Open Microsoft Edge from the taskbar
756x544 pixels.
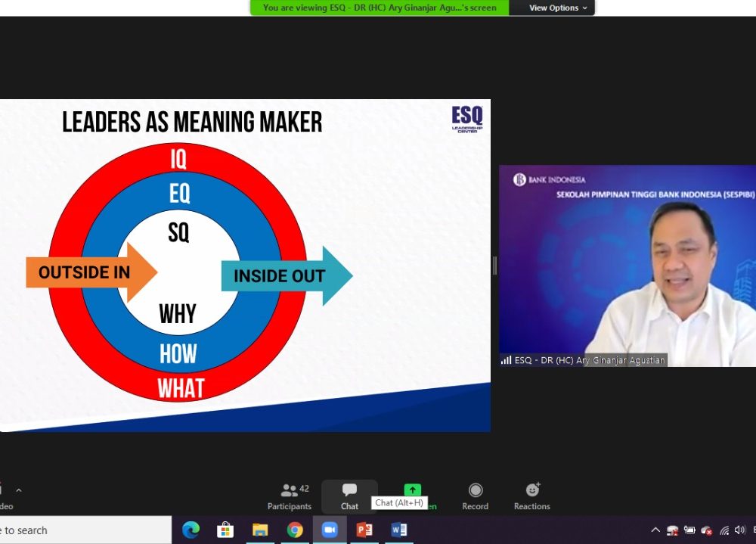coord(191,530)
